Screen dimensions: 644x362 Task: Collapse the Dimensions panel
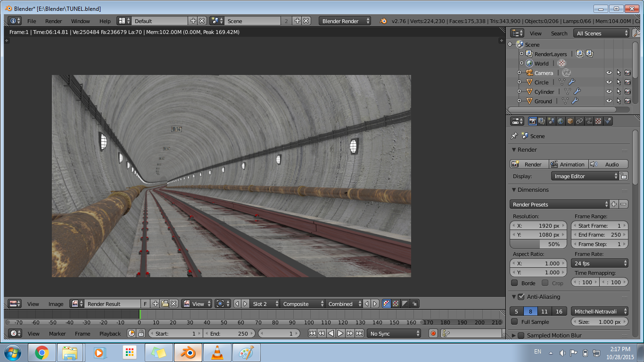point(514,189)
